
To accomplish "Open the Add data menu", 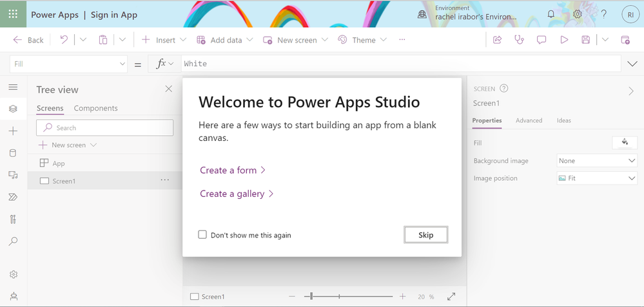I will pos(225,40).
